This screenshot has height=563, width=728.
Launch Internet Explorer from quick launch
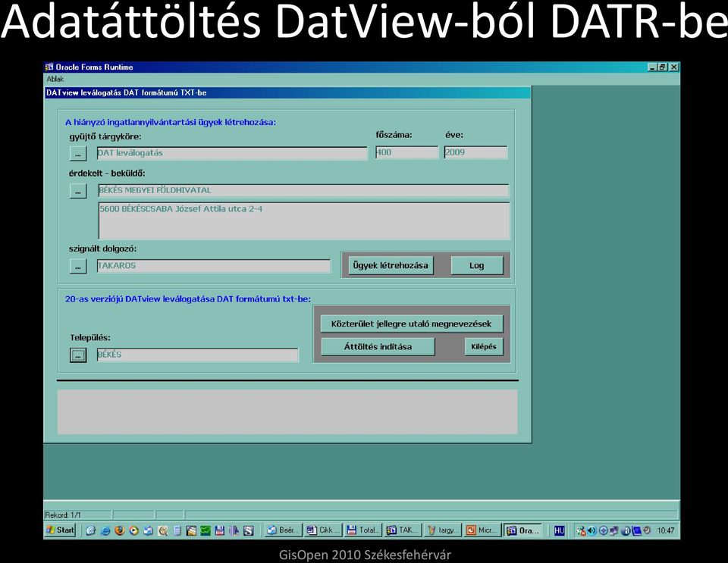[105, 530]
